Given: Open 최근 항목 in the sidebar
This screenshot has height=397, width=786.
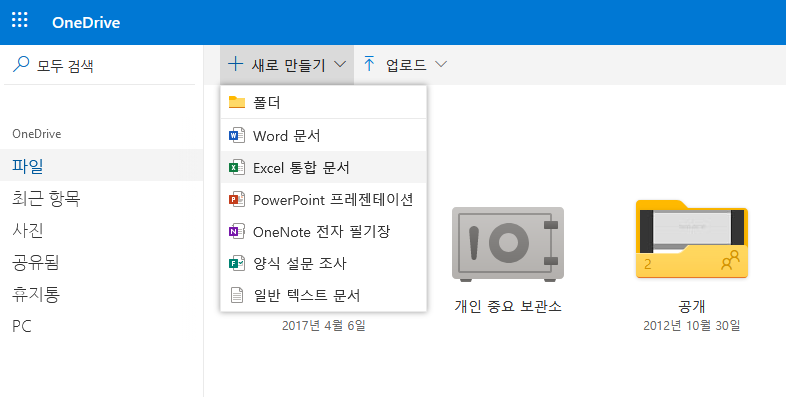Looking at the screenshot, I should [101, 198].
